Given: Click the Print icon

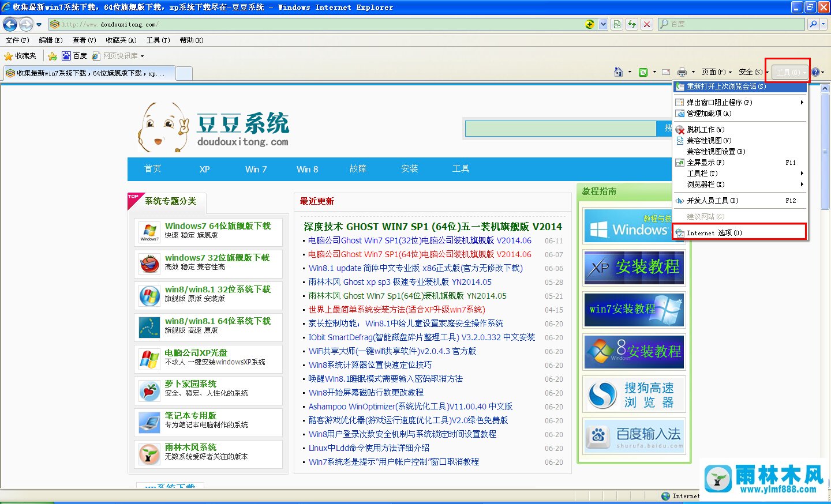Looking at the screenshot, I should 682,72.
